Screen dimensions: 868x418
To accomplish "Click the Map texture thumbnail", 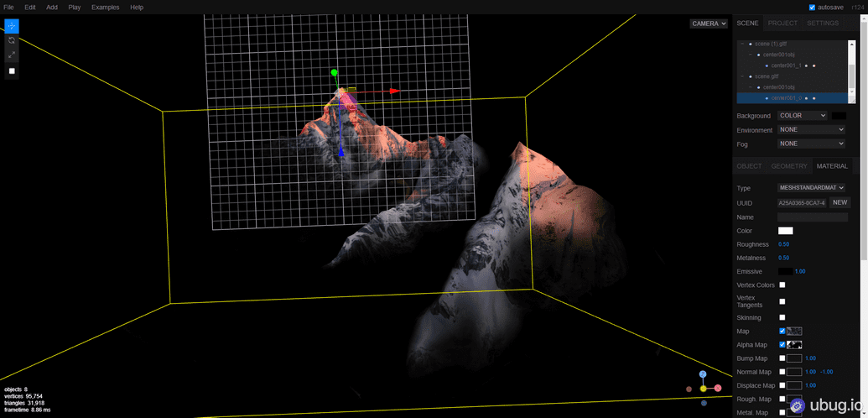I will 794,331.
